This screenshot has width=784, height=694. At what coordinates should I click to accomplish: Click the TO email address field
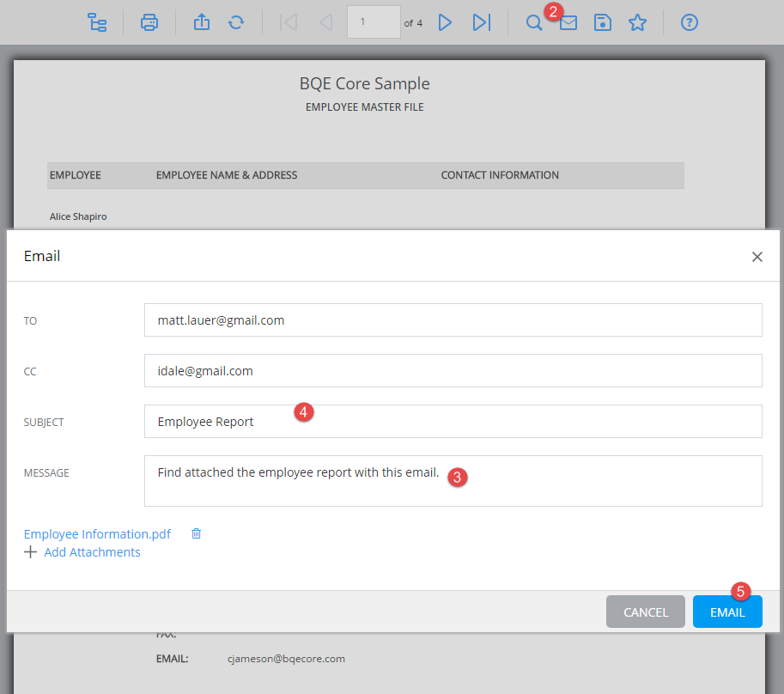(453, 320)
